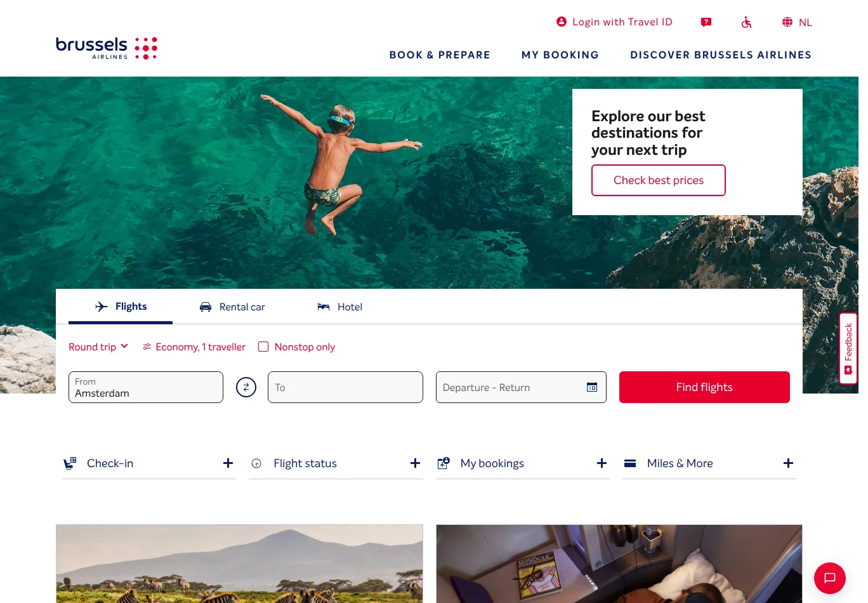Open the accessibility wheelchair icon
Image resolution: width=868 pixels, height=603 pixels.
click(747, 22)
